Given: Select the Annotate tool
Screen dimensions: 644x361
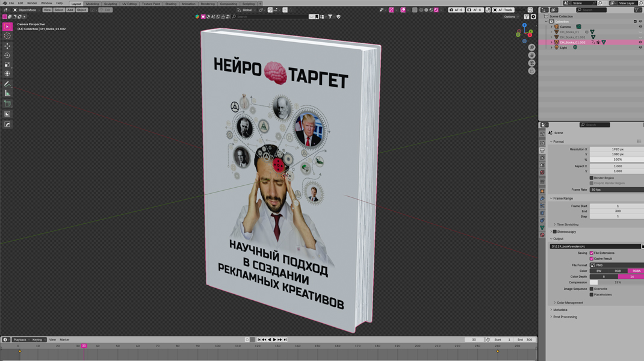Looking at the screenshot, I should [x=7, y=84].
